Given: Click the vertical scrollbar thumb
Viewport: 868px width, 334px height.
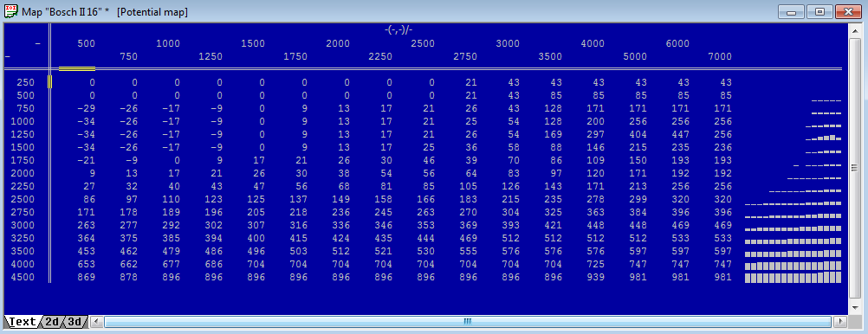Looking at the screenshot, I should [855, 168].
